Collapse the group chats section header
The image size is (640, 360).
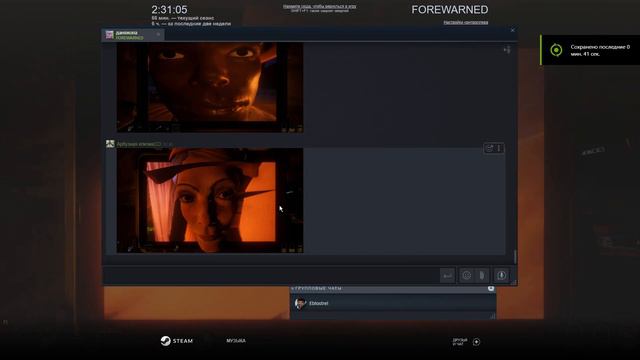317,288
